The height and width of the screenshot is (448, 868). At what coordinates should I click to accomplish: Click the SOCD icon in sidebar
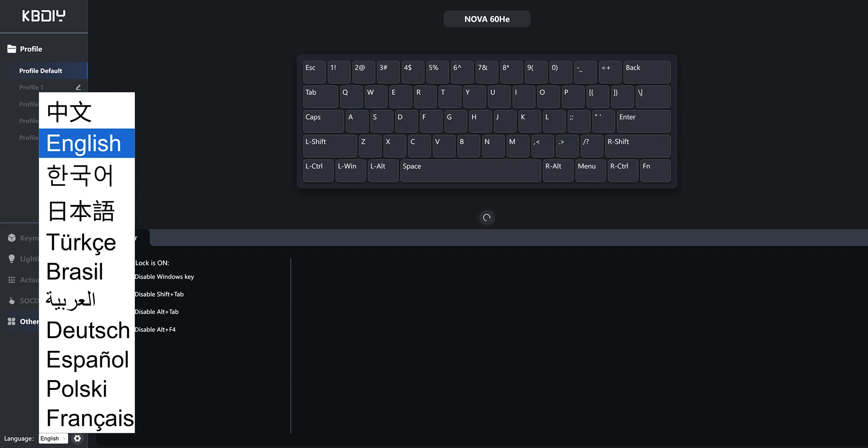pyautogui.click(x=12, y=300)
